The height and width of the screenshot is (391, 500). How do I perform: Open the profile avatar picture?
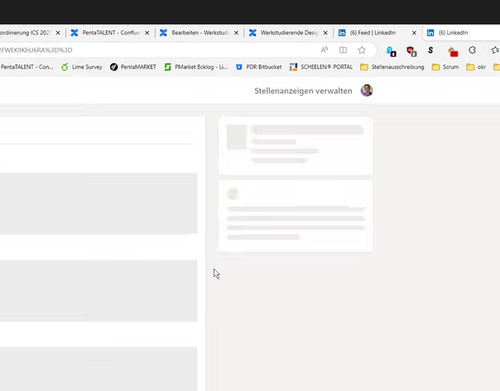pos(367,90)
